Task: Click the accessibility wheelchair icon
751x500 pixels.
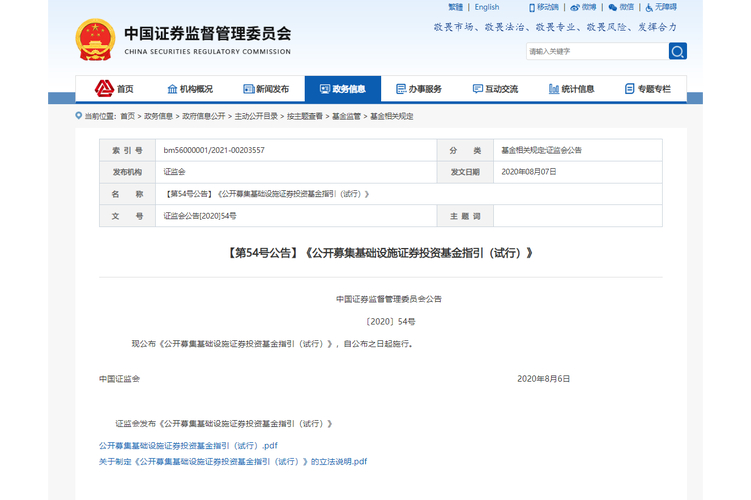Action: click(649, 8)
